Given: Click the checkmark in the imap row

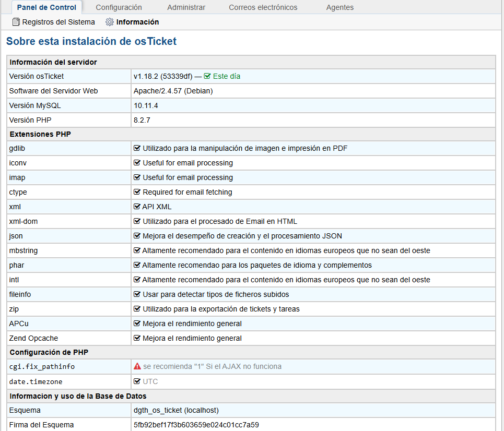Looking at the screenshot, I should pyautogui.click(x=137, y=177).
